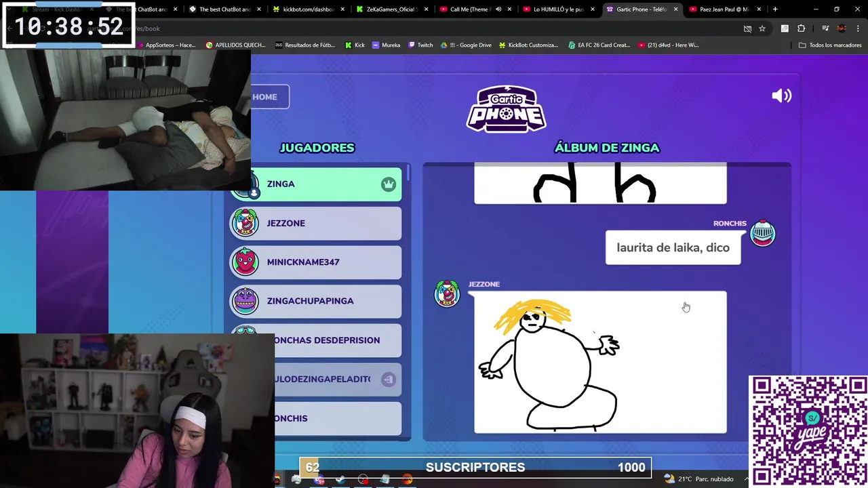Click the browser sidebar icon next to the star
The width and height of the screenshot is (868, 488).
tap(785, 28)
